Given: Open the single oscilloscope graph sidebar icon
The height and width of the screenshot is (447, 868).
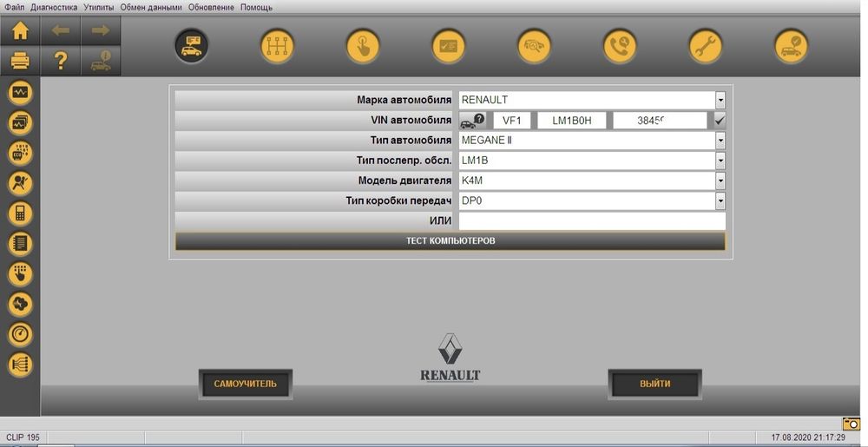Looking at the screenshot, I should click(x=21, y=92).
